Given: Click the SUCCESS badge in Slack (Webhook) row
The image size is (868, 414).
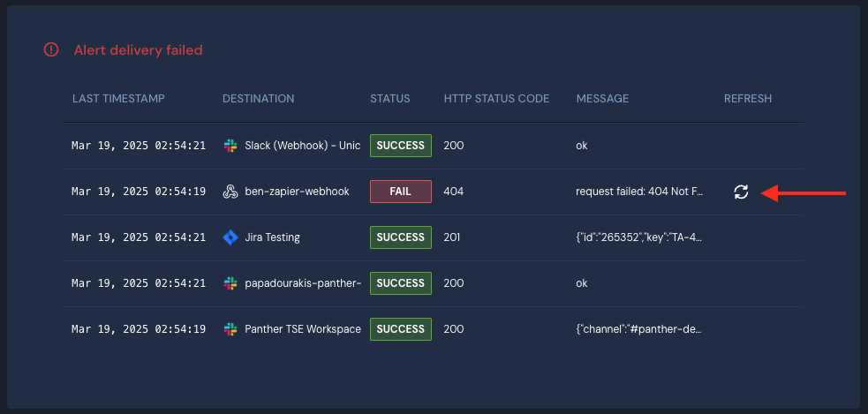Looking at the screenshot, I should coord(401,146).
